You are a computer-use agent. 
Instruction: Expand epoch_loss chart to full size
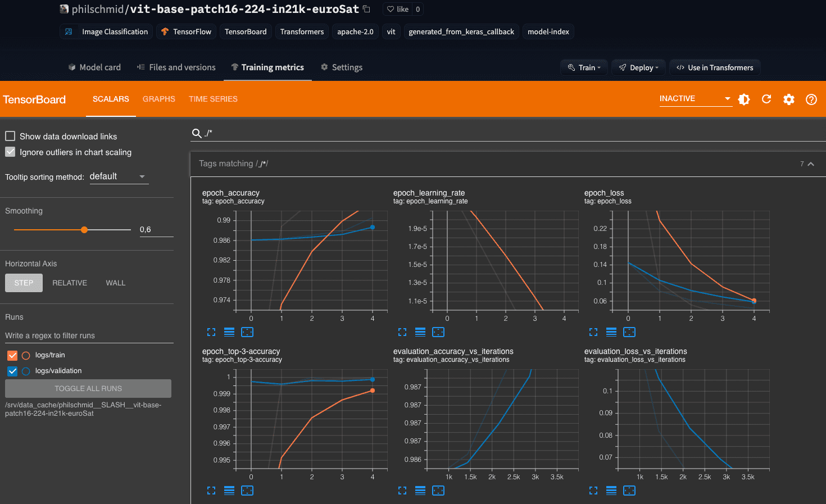pos(593,332)
